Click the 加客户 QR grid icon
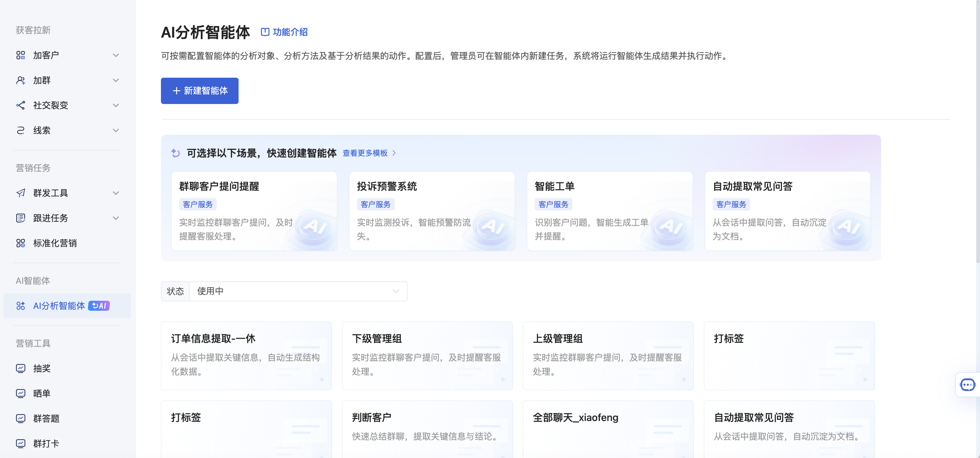The height and width of the screenshot is (458, 980). pos(21,55)
